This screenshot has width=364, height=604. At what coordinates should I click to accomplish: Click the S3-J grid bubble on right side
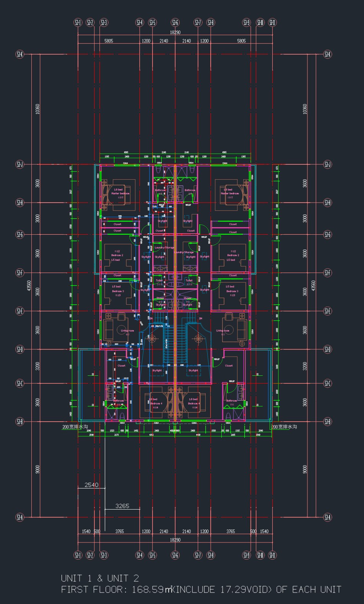tap(328, 164)
